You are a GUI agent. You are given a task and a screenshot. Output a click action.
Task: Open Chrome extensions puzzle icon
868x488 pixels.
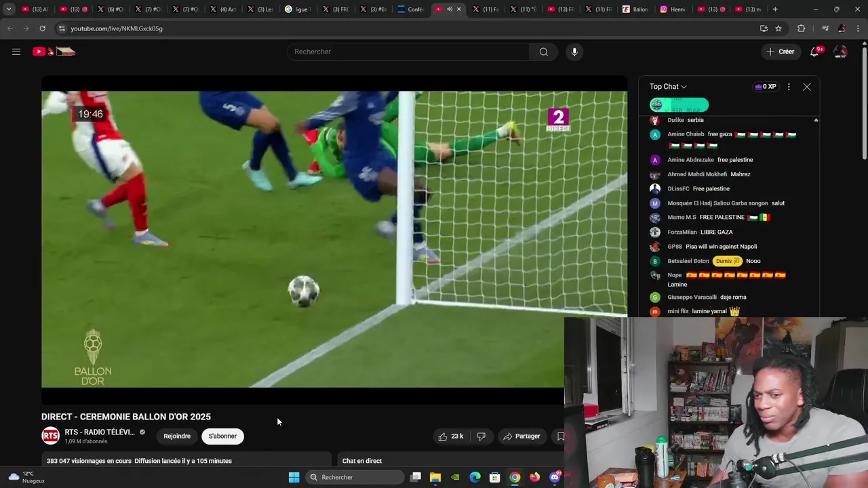[x=802, y=28]
